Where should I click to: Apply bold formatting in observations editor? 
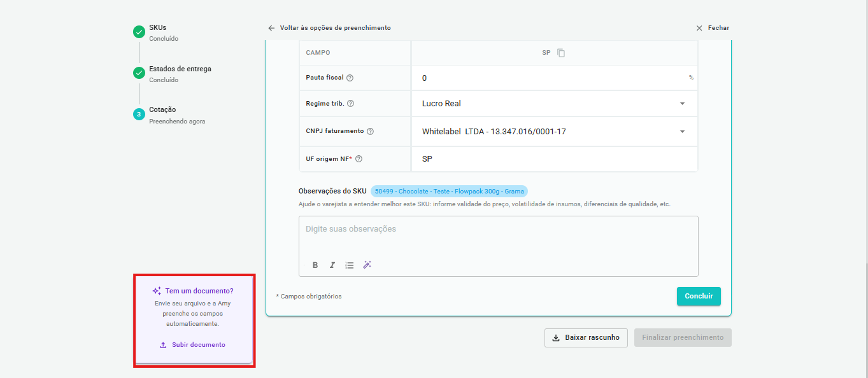(315, 265)
